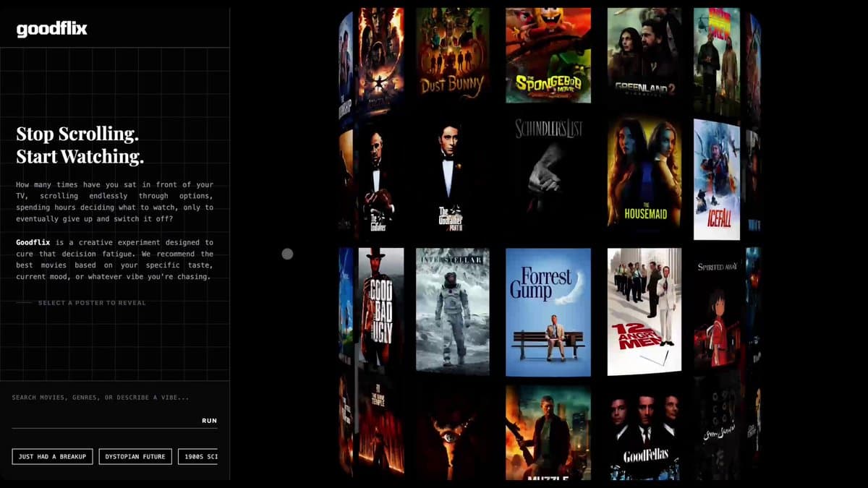Open the SpongeBob Movie poster
Viewport: 868px width, 488px height.
click(548, 55)
